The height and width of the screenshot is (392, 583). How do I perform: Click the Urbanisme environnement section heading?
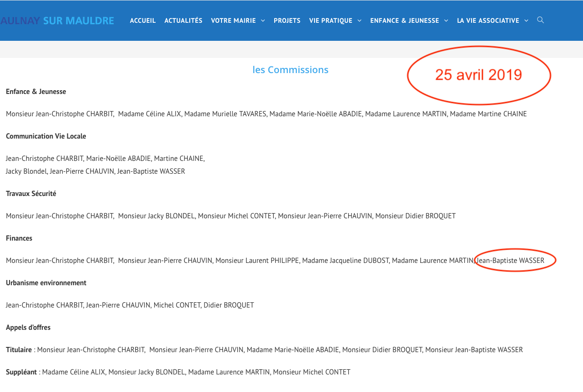(46, 283)
